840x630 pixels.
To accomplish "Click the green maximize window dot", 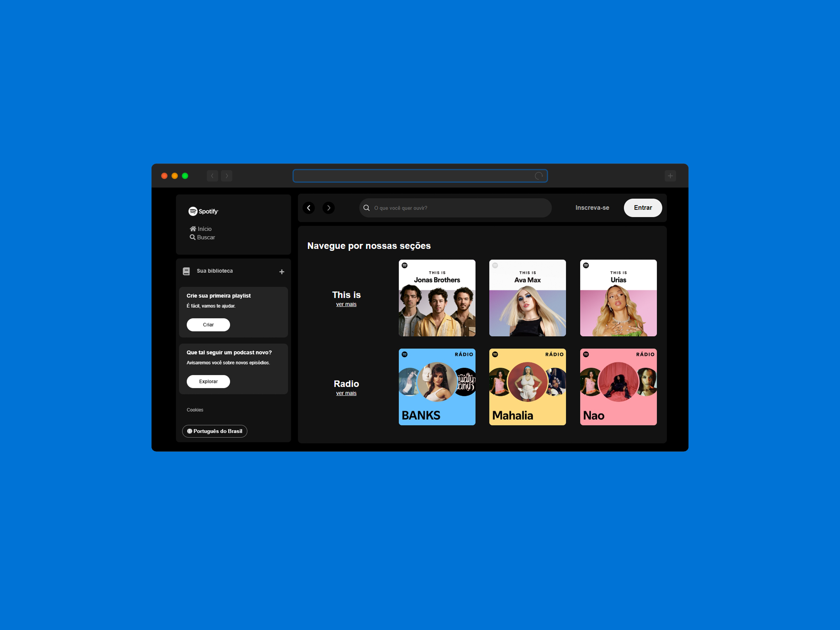I will pos(185,176).
